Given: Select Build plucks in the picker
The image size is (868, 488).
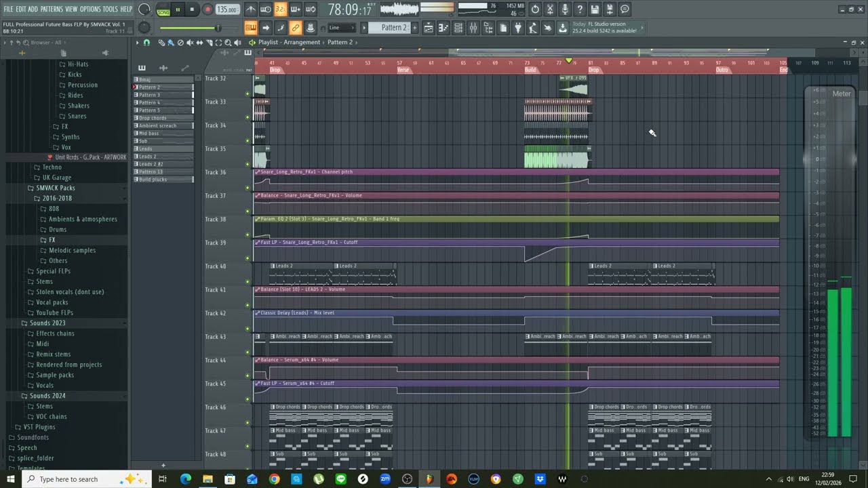Looking at the screenshot, I should [163, 180].
